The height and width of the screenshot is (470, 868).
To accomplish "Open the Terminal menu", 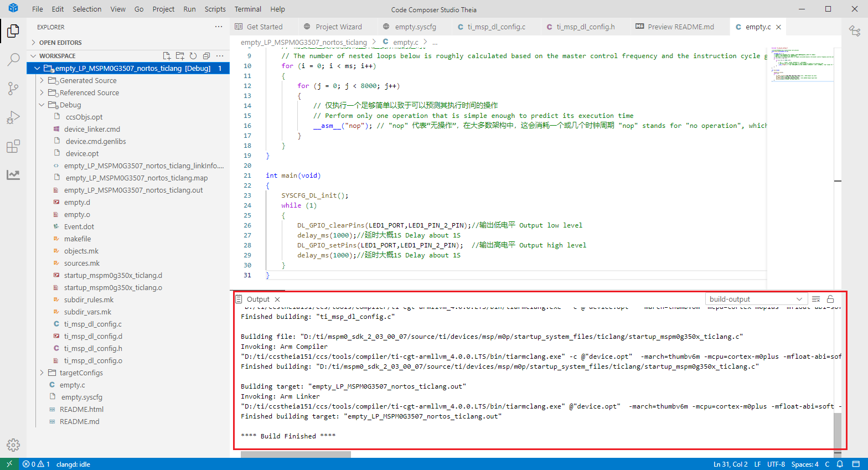I will point(248,9).
